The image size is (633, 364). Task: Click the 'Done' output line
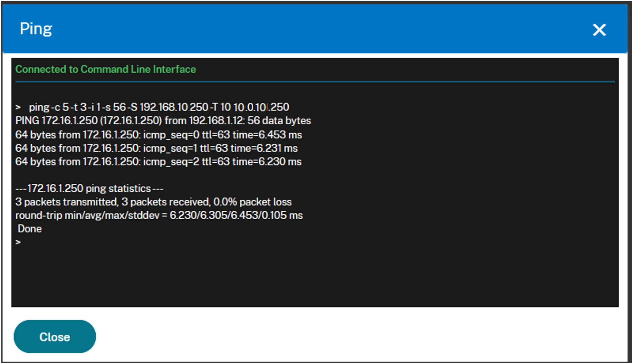(x=30, y=229)
